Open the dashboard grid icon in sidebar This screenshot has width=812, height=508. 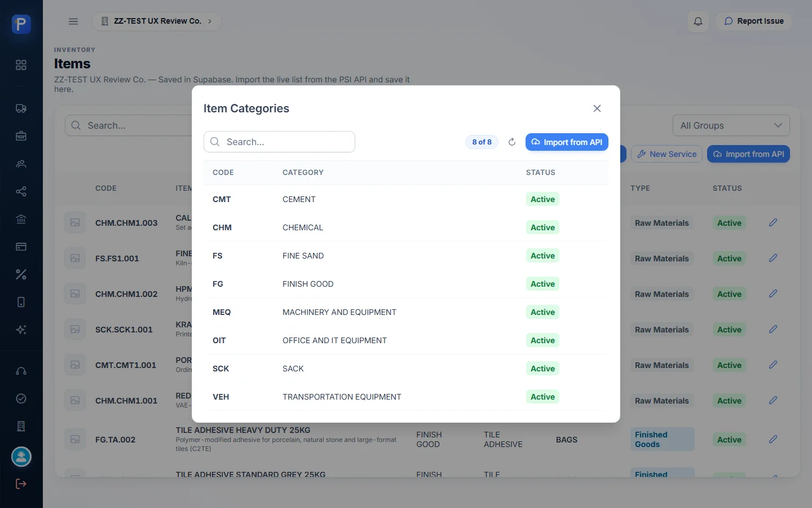coord(21,65)
